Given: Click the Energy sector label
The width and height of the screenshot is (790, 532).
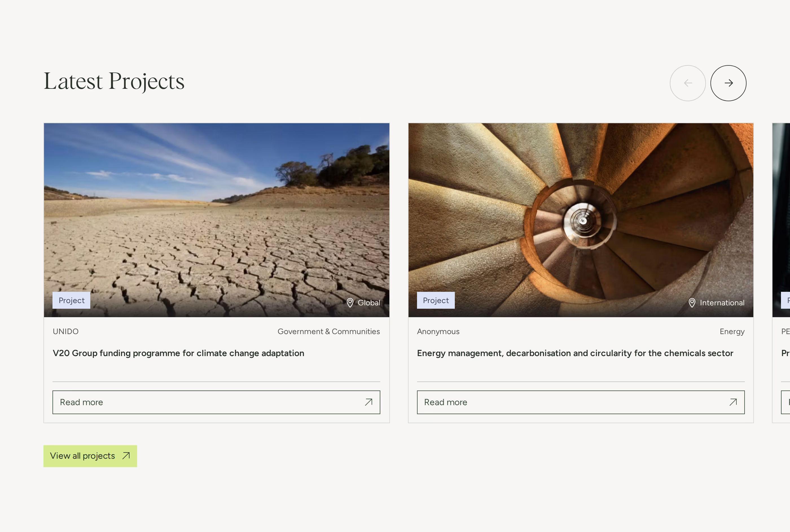Looking at the screenshot, I should click(x=732, y=332).
